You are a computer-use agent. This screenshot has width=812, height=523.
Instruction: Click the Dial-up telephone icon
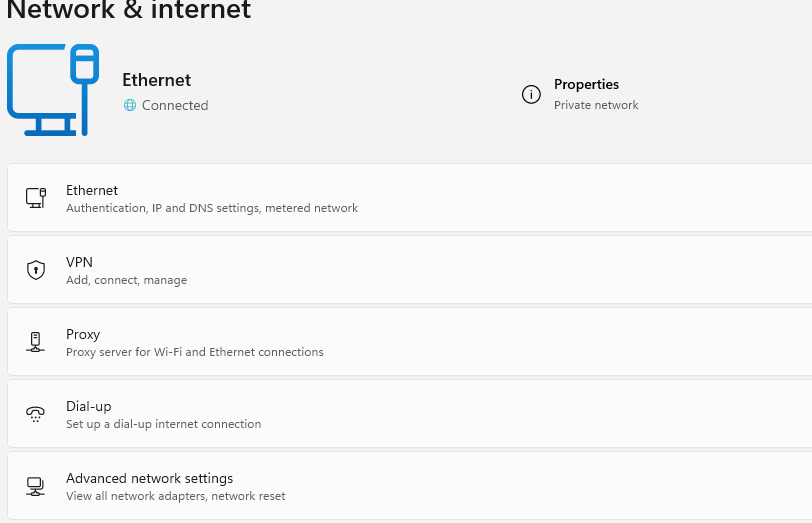click(36, 414)
